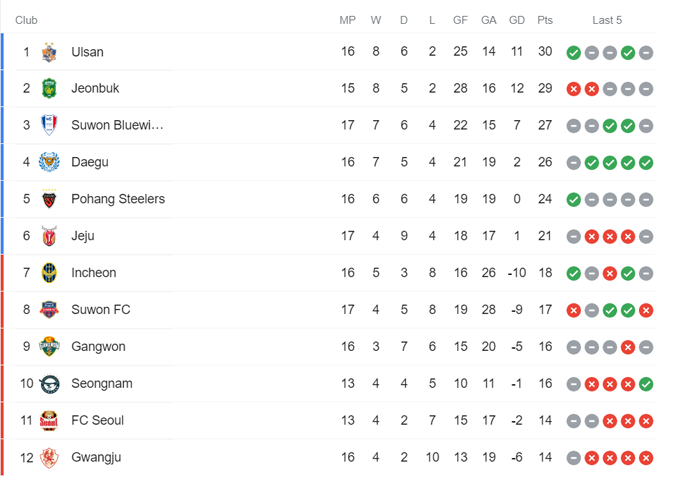Screen dimensions: 680x477
Task: Open the Gangwon team link
Action: 97,346
